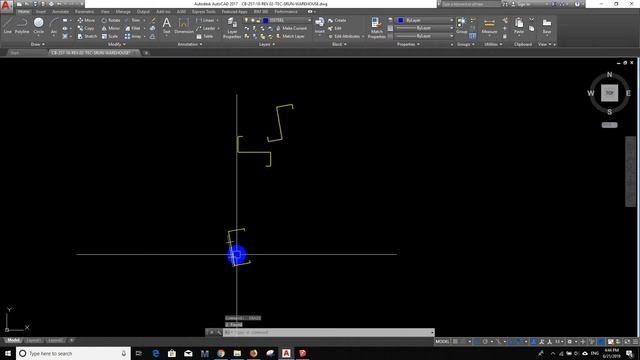
Task: Toggle polar tracking in status bar
Action: (x=485, y=342)
